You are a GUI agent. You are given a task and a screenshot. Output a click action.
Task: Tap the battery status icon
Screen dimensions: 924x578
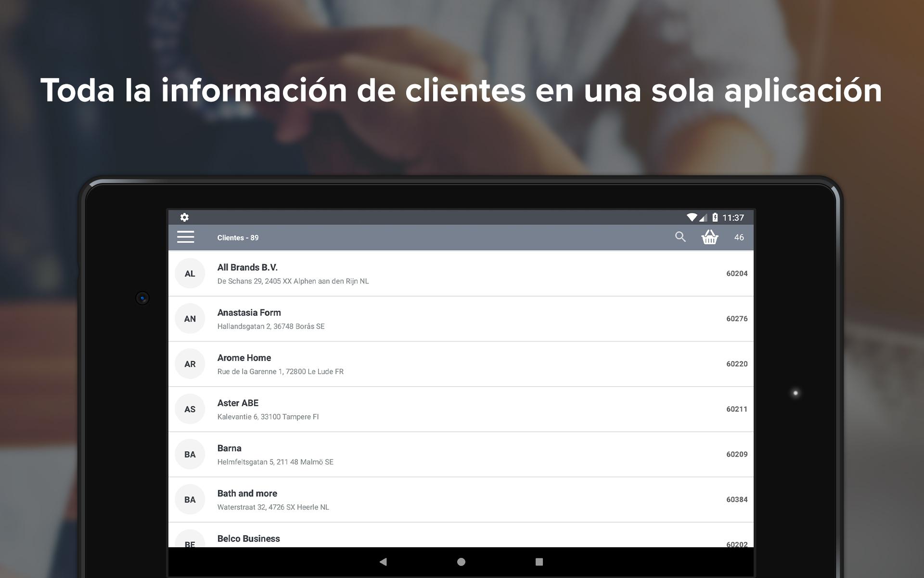point(715,217)
